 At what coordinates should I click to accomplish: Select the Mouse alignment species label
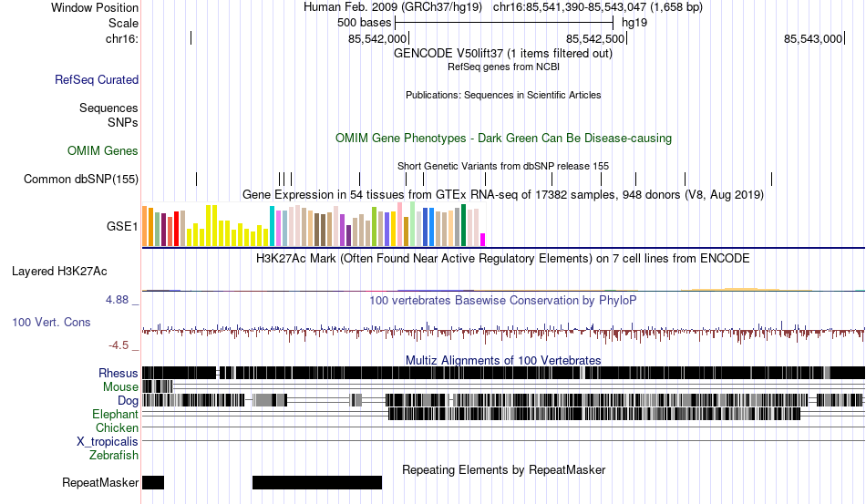[120, 387]
